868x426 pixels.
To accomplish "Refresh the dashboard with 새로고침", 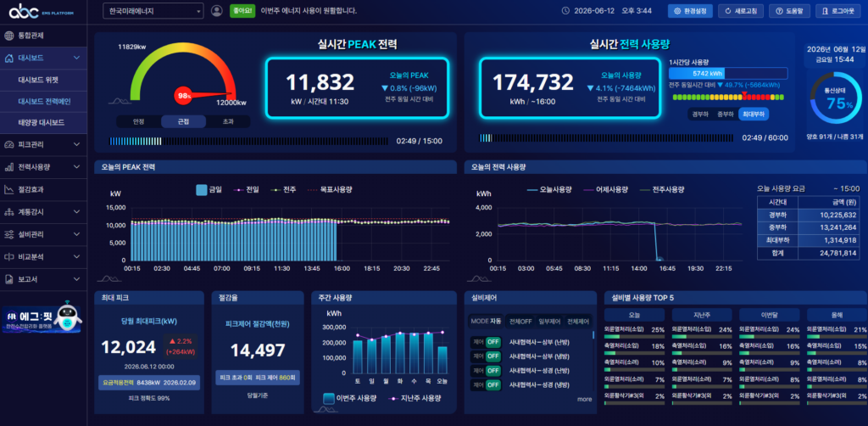I will (x=741, y=10).
